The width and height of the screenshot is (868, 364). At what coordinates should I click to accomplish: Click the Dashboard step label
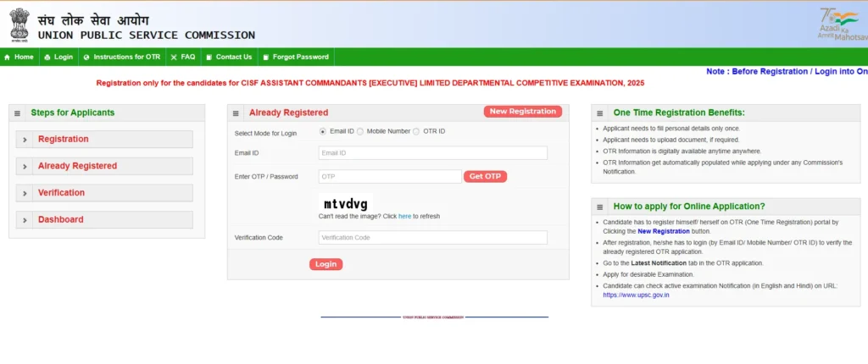point(61,219)
